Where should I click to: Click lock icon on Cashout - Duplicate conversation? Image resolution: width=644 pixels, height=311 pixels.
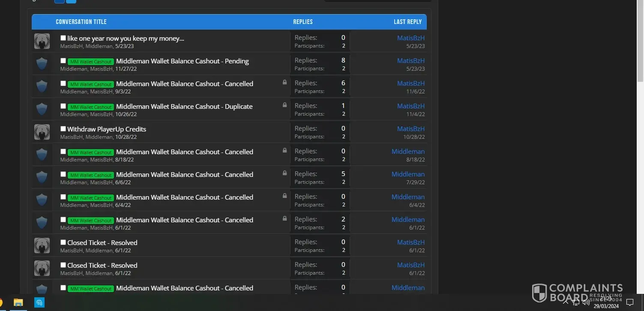click(285, 105)
